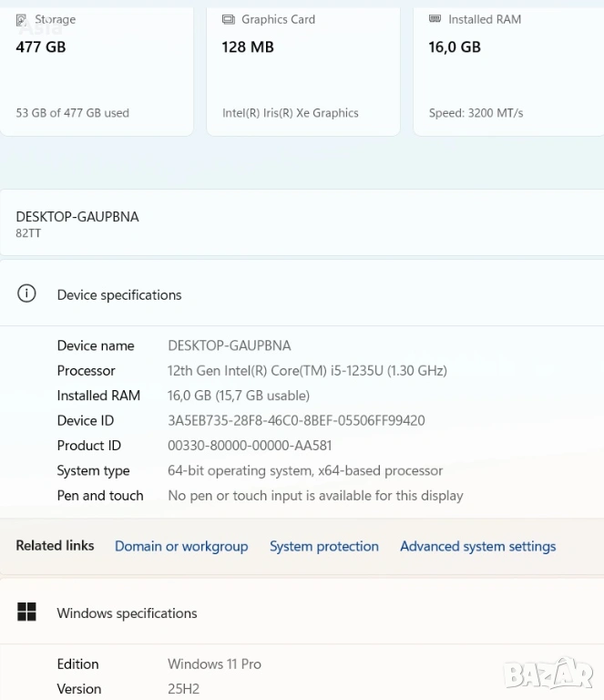604x700 pixels.
Task: Open the System protection link
Action: 323,546
